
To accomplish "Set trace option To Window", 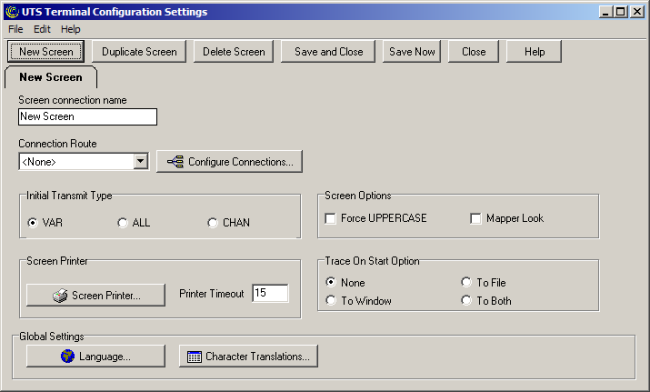I will [x=330, y=300].
